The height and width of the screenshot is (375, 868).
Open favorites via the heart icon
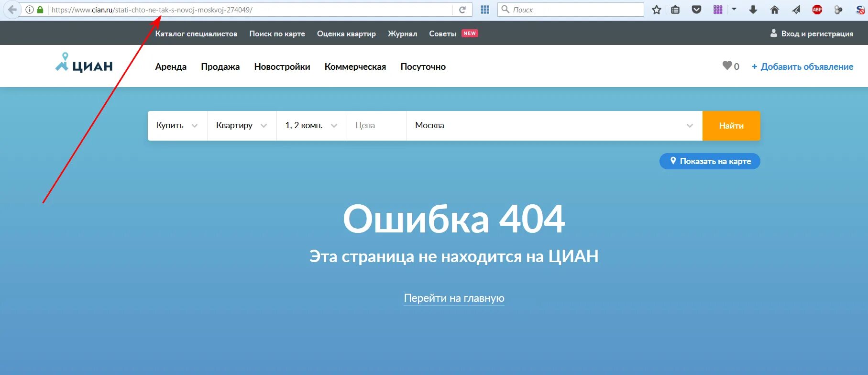point(727,66)
